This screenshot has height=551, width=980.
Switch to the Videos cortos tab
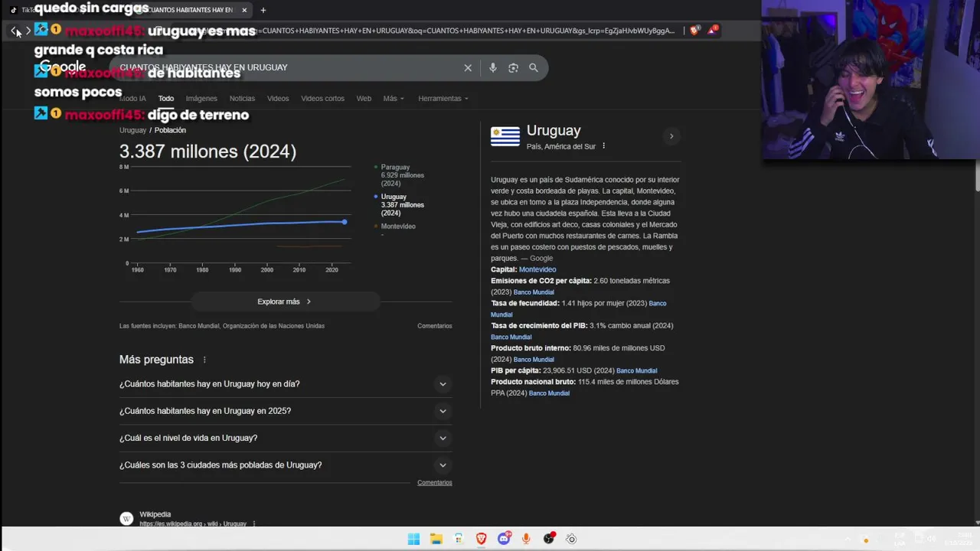(x=322, y=99)
